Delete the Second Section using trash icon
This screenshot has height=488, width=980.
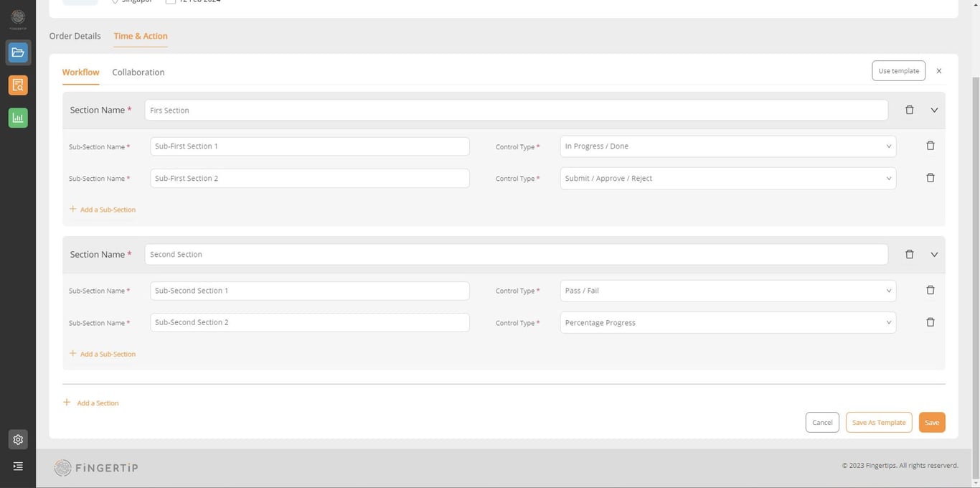(x=910, y=255)
